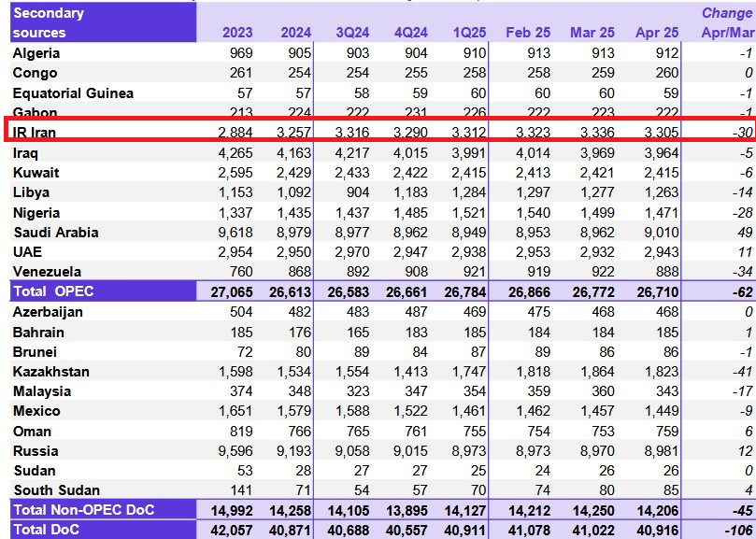This screenshot has width=756, height=539.
Task: Select the 2023 column header
Action: [x=236, y=33]
